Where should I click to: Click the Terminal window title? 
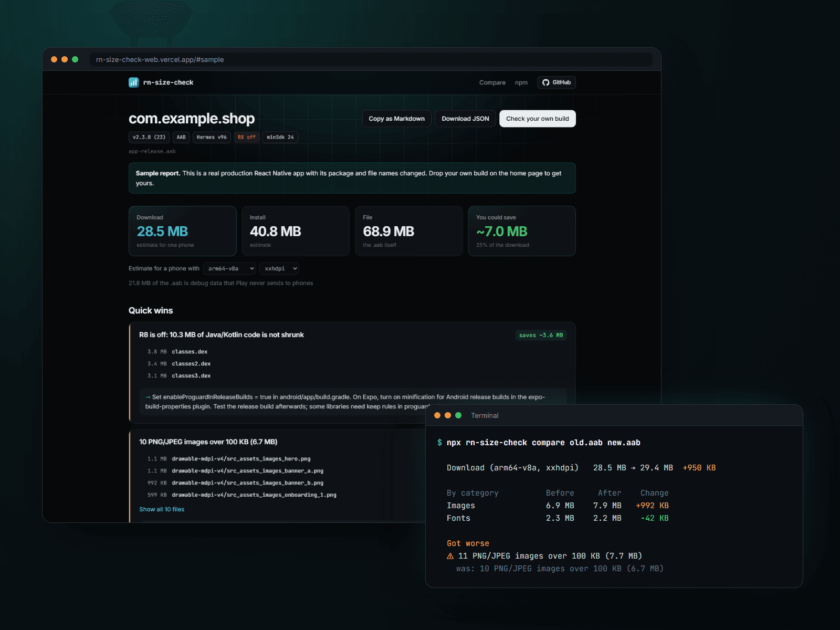485,415
